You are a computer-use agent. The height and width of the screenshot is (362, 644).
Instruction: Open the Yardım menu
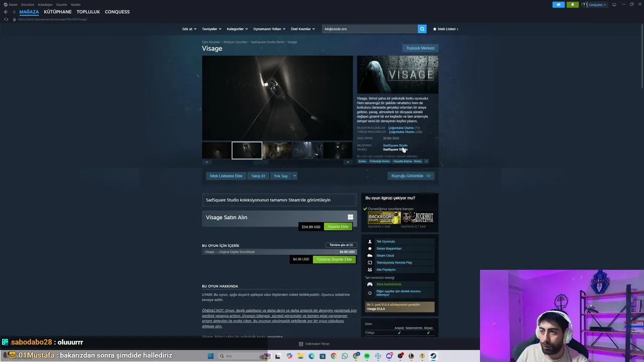(75, 5)
